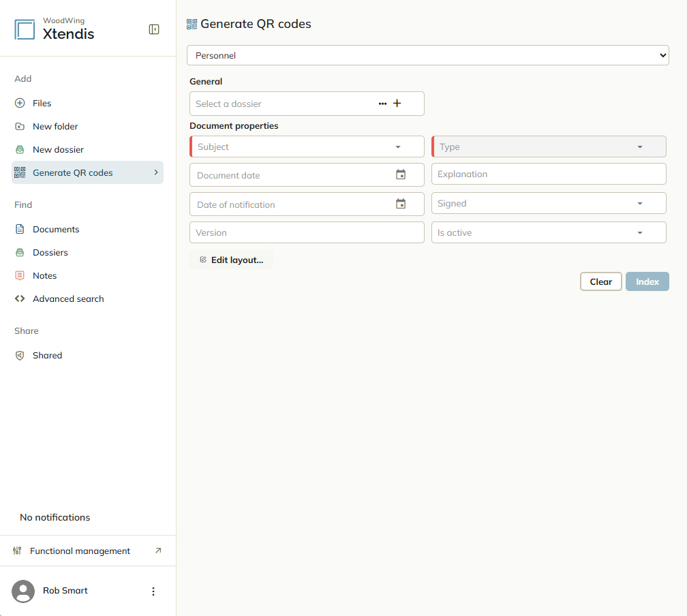Click Rob Smart avatar icon
687x616 pixels.
pos(23,591)
